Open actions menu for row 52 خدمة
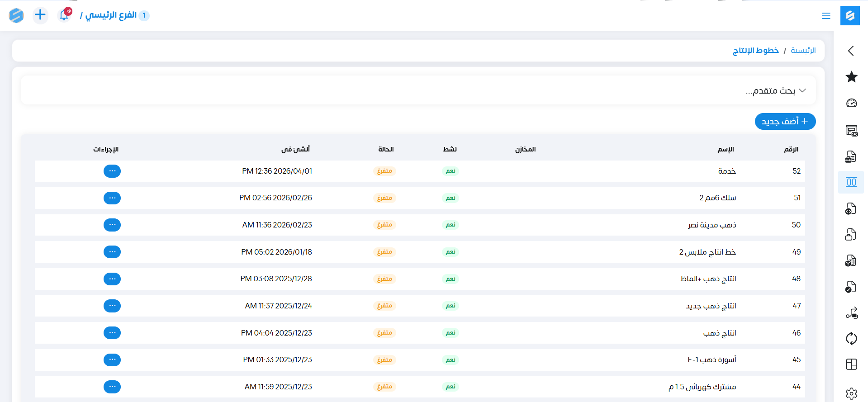868x402 pixels. [x=112, y=171]
